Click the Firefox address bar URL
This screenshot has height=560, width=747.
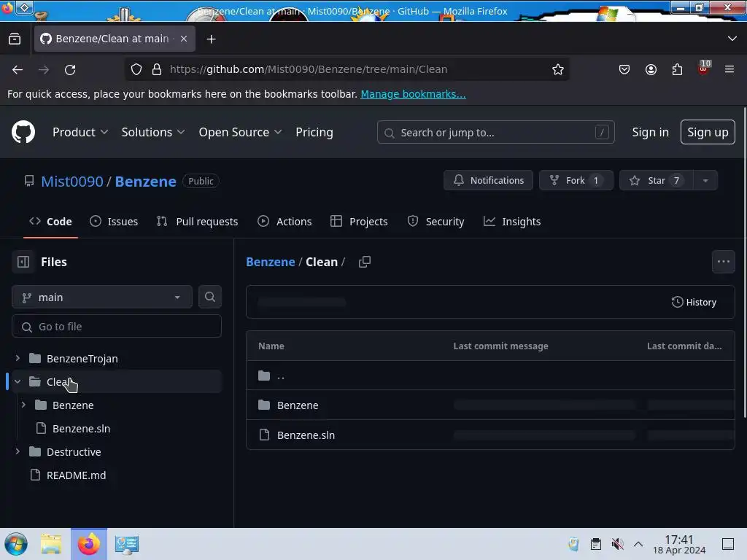point(309,69)
